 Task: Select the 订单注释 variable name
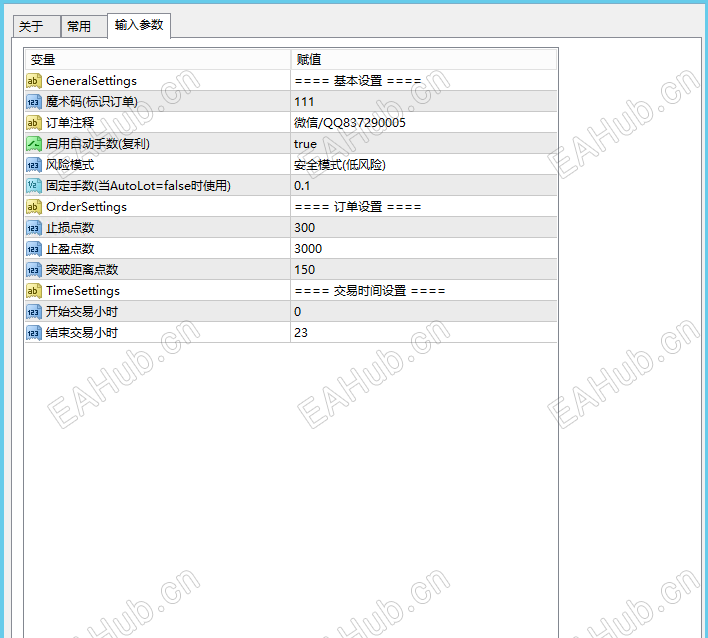pos(70,123)
